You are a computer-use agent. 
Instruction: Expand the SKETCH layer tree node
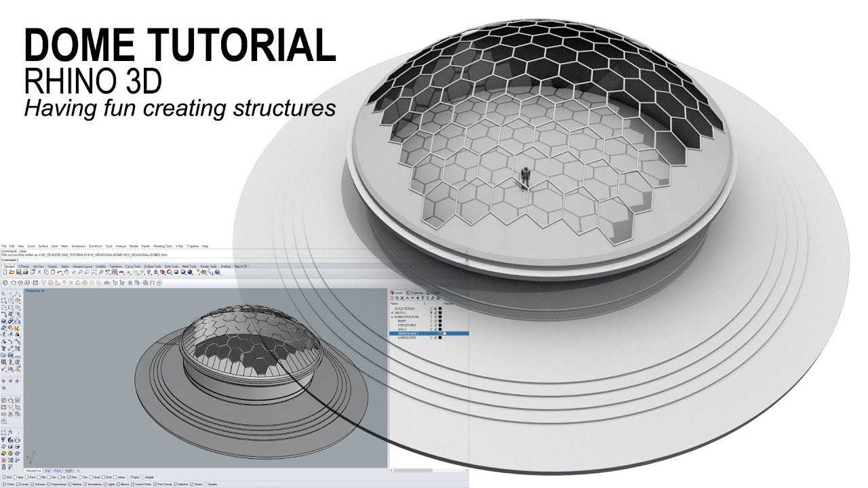click(392, 312)
